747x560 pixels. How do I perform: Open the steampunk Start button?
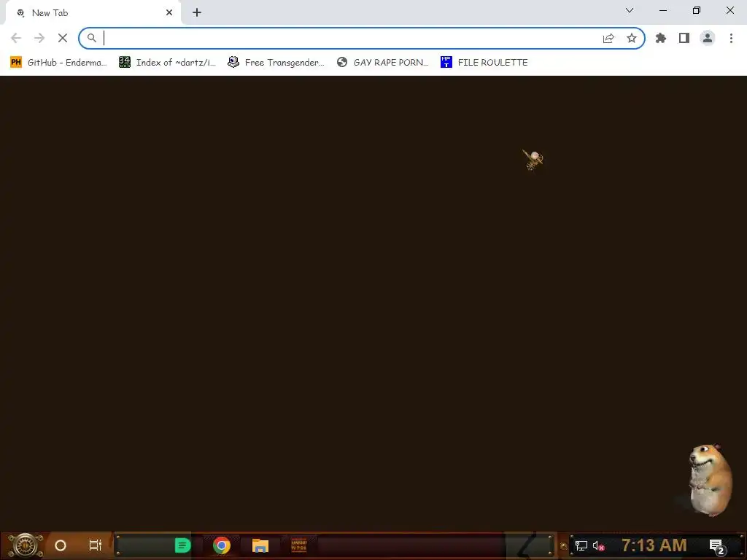point(26,545)
